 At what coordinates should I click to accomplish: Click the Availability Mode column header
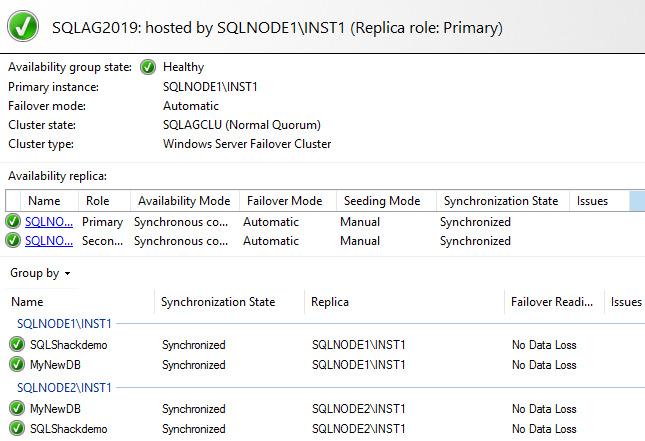point(184,201)
